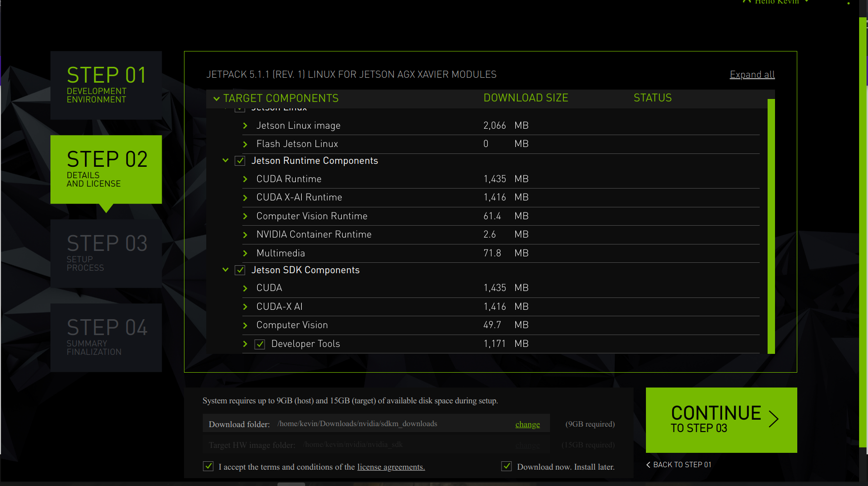
Task: Collapse the Jetson Runtime Components section
Action: [226, 160]
